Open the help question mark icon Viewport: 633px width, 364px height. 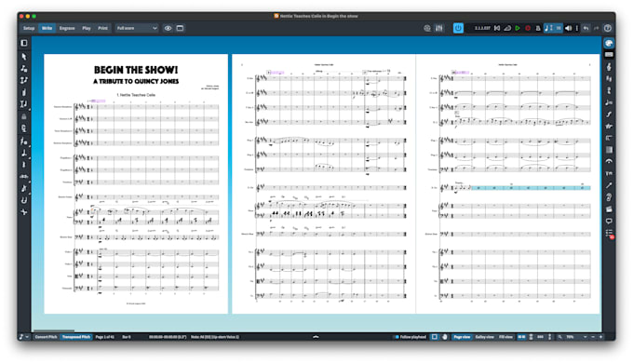point(608,28)
